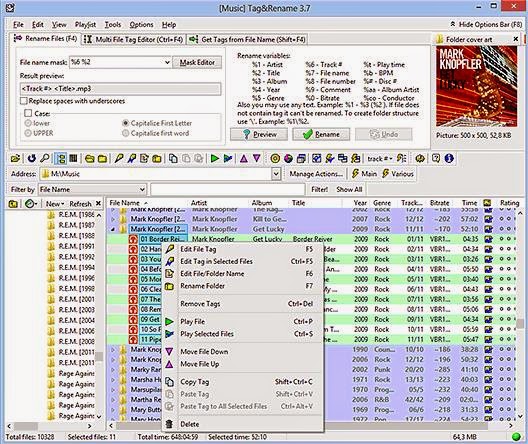Click the blue info icon in toolbar
The image size is (528, 444).
(x=449, y=158)
